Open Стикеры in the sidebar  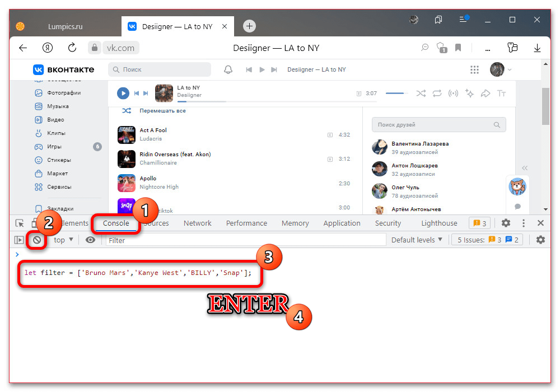pos(53,160)
